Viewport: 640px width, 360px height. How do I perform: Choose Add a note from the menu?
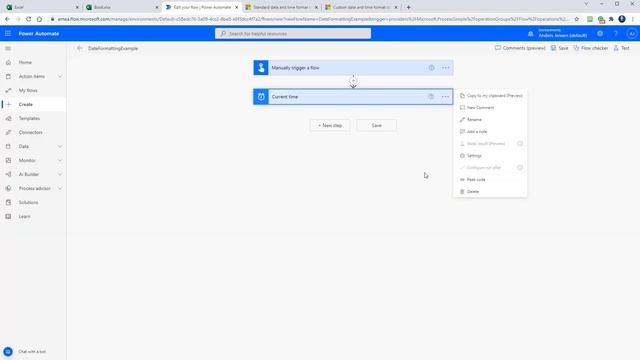491,132
